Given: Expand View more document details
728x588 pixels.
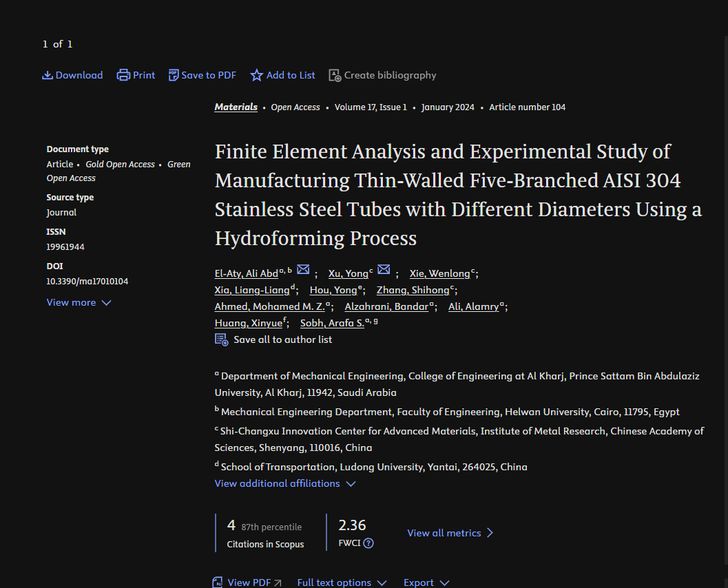Looking at the screenshot, I should (79, 302).
